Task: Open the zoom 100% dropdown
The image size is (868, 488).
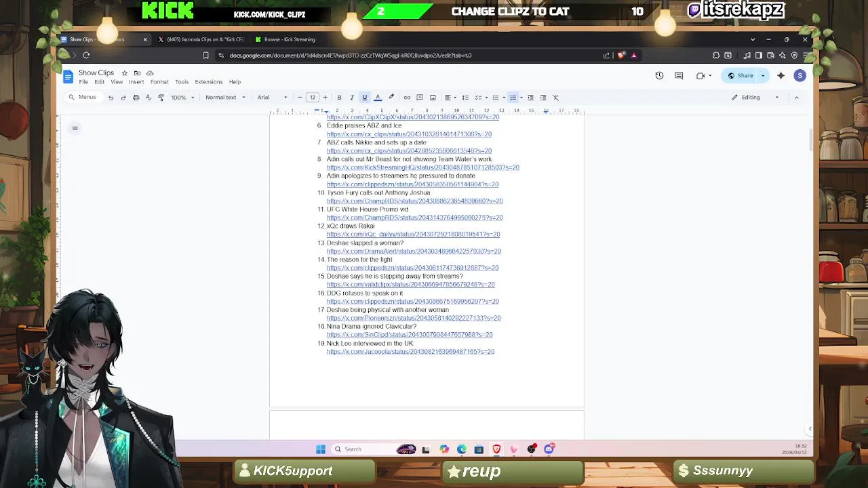Action: pos(182,98)
